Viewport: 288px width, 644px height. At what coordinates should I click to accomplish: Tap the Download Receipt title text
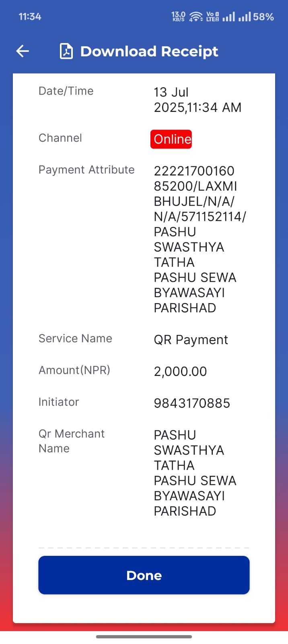point(149,51)
